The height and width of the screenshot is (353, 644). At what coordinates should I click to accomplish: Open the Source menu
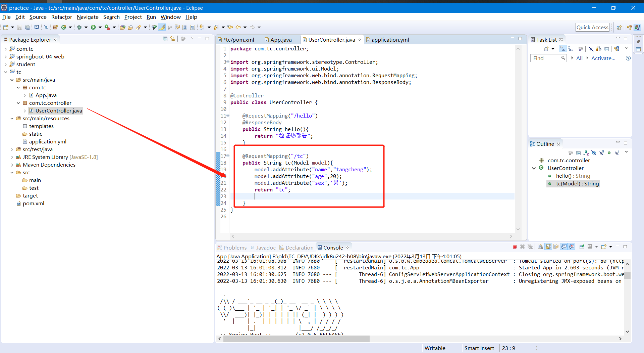tap(38, 17)
